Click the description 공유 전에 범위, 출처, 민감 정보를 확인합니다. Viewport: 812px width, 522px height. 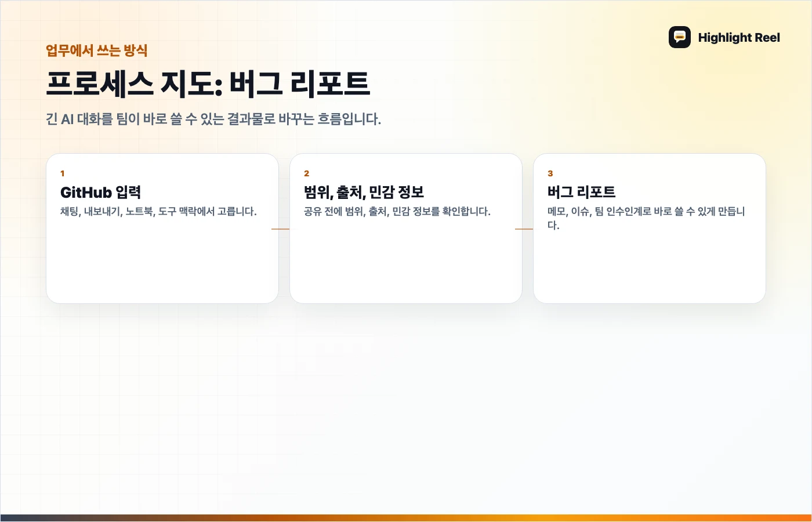point(397,211)
